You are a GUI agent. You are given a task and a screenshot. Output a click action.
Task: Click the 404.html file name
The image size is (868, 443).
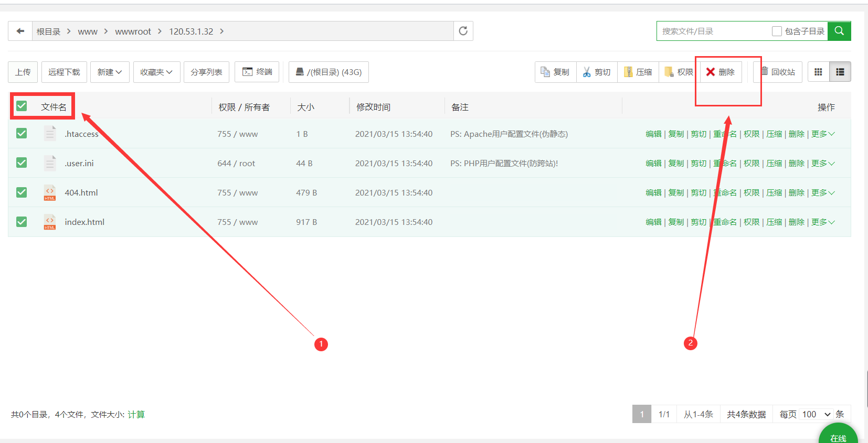[x=81, y=192]
